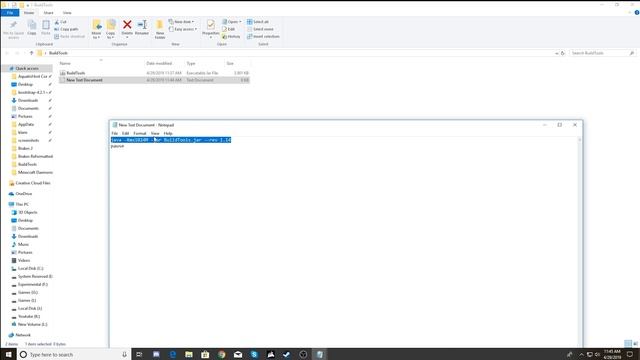The height and width of the screenshot is (360, 640).
Task: Open the Mail app from taskbar
Action: [238, 354]
